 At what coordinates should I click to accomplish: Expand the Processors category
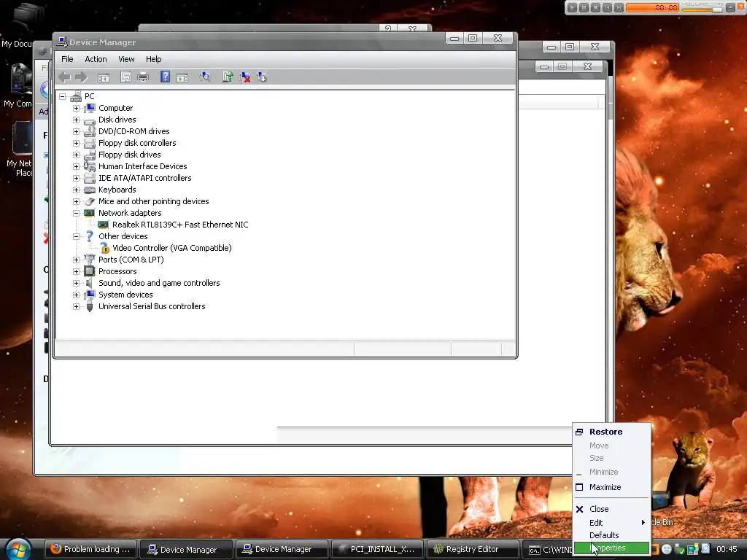[x=76, y=271]
